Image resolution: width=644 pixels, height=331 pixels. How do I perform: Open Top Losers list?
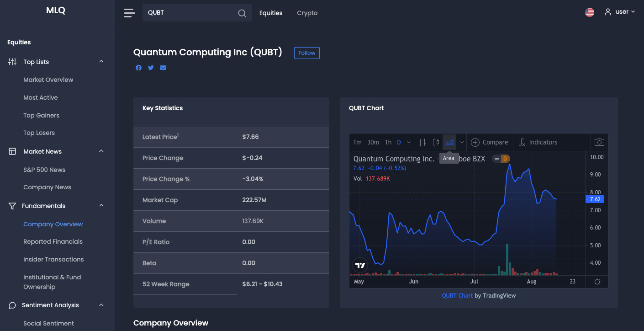[x=39, y=133]
